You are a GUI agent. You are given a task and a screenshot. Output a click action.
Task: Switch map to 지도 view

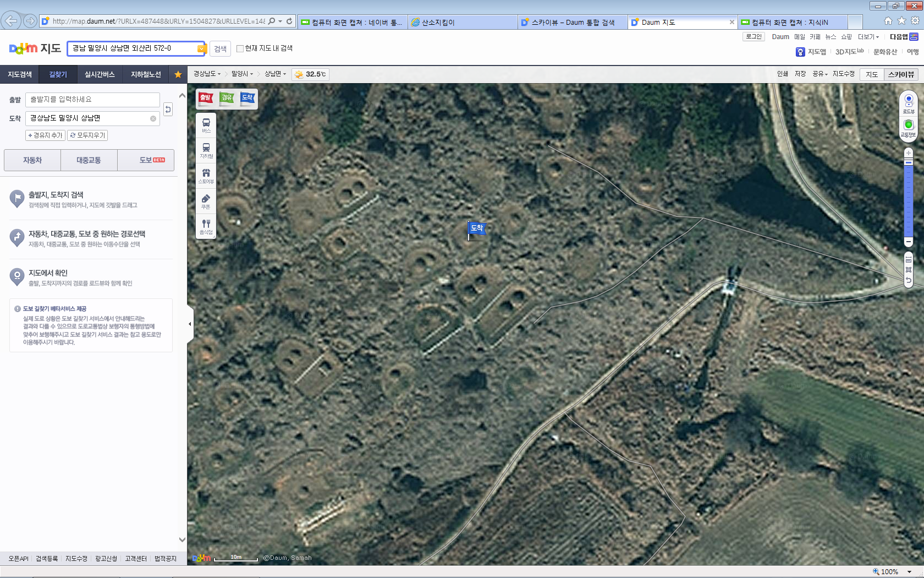tap(872, 74)
